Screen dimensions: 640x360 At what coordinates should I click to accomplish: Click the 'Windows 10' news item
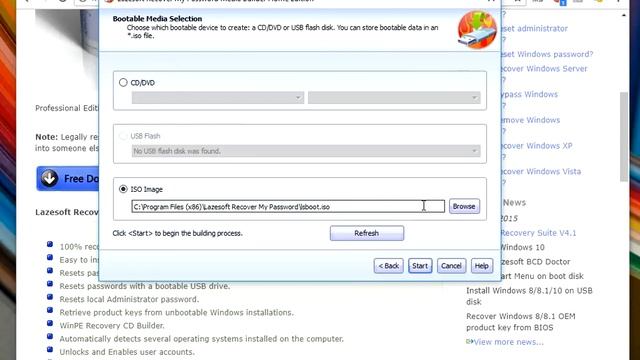point(522,247)
